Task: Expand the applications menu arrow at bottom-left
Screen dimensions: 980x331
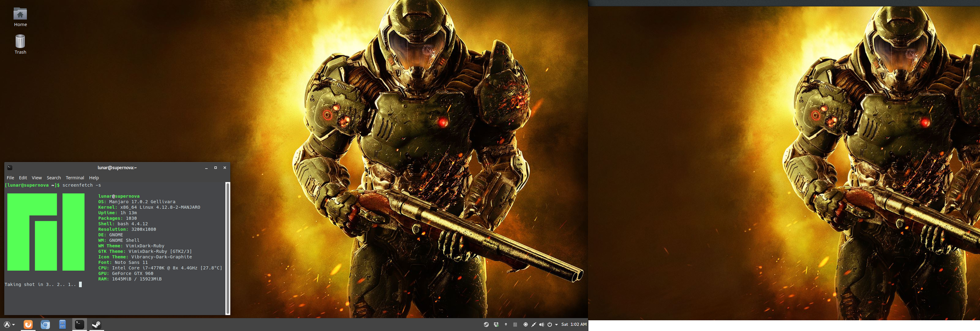Action: point(13,325)
